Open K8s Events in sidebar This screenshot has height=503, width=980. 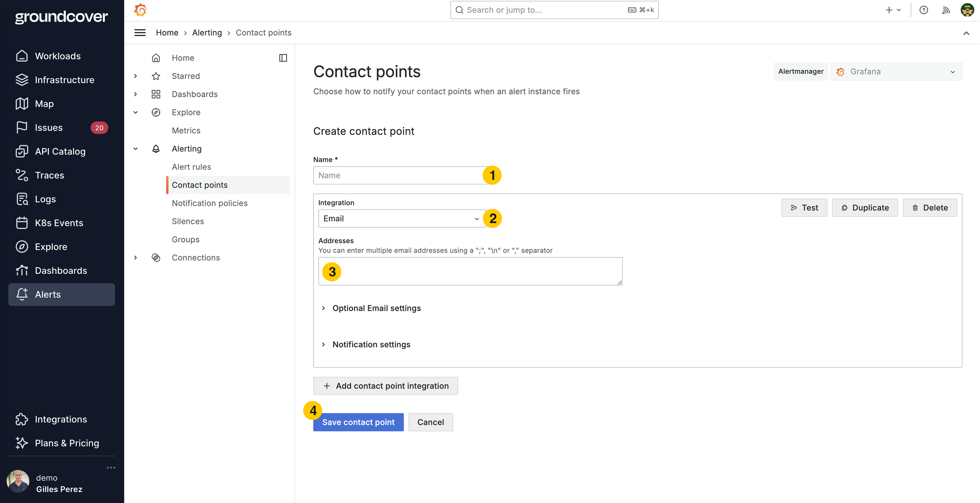(x=59, y=223)
